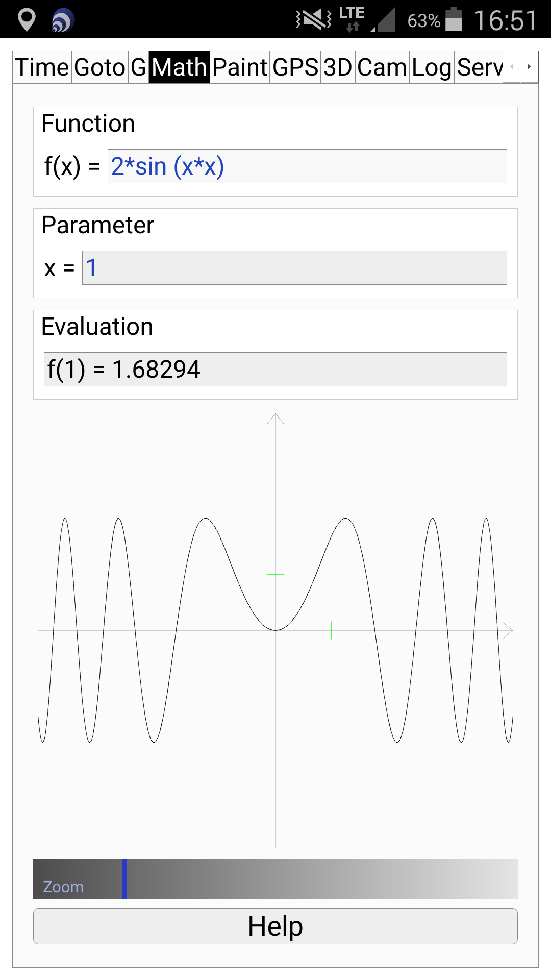Open the Time tab
The width and height of the screenshot is (551, 980).
(x=42, y=67)
